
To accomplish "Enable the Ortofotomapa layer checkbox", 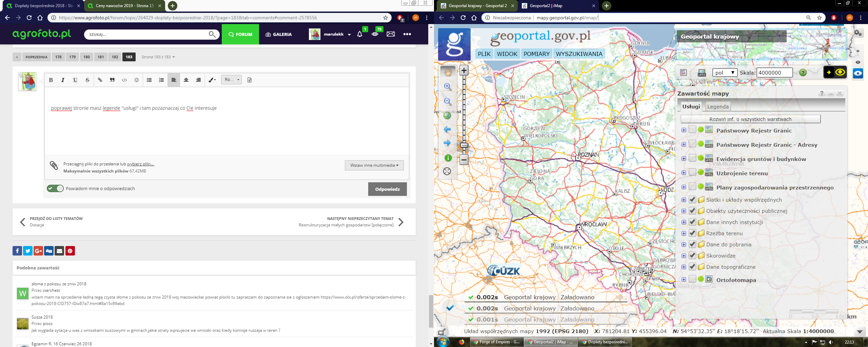I will pos(692,279).
